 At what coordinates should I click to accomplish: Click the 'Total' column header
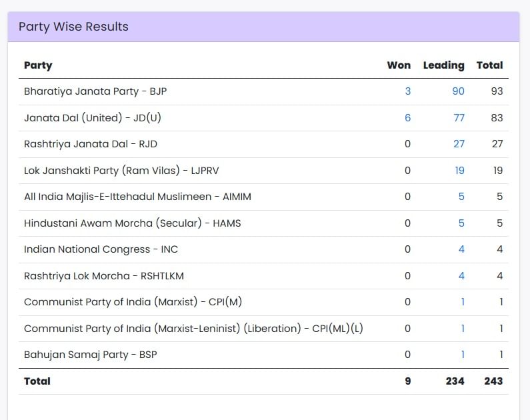pos(490,65)
